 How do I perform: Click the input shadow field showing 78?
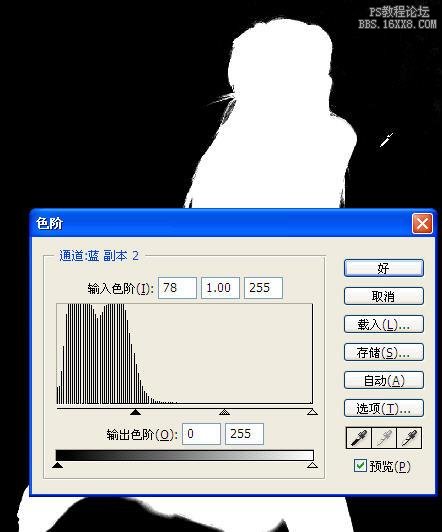(177, 288)
